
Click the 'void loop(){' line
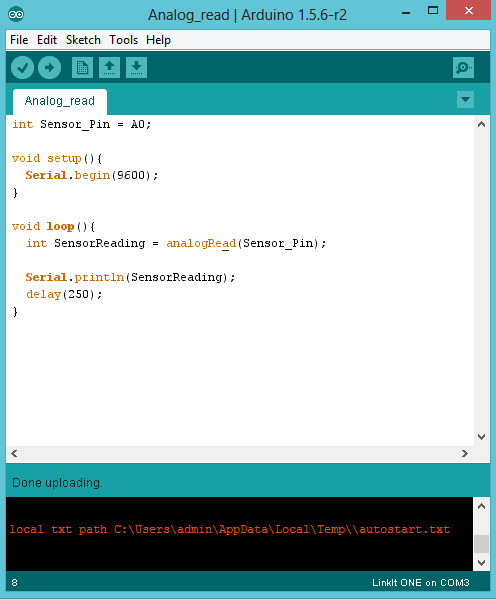pos(53,227)
